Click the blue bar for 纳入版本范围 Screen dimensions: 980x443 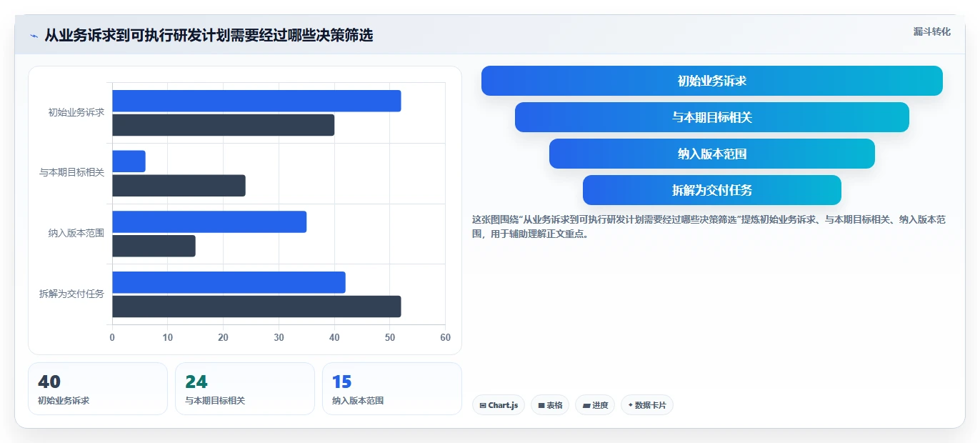point(209,221)
